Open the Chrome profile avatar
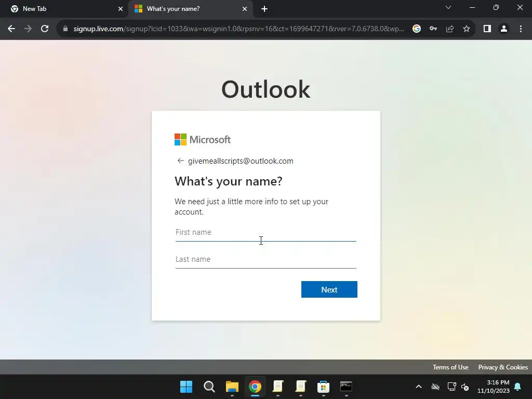 tap(504, 29)
